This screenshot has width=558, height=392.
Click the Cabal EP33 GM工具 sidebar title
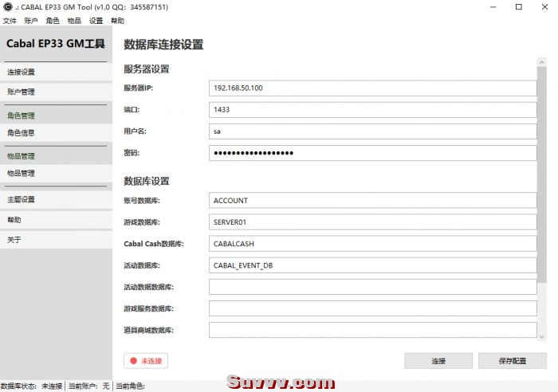56,43
